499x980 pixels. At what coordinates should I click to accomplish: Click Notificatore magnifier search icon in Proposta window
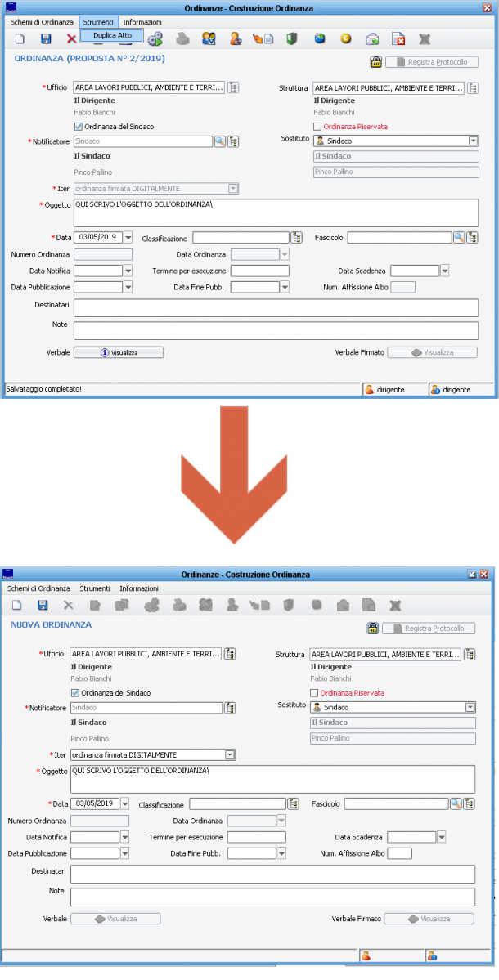(x=219, y=142)
